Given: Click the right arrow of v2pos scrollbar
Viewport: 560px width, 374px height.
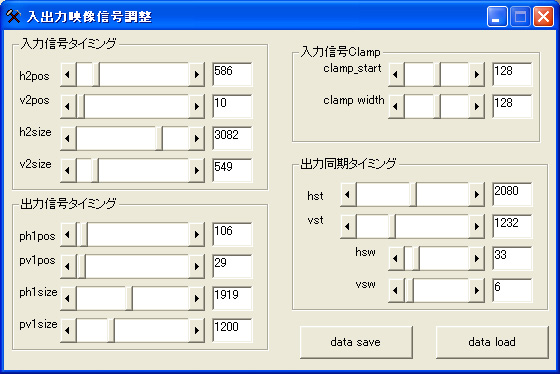Looking at the screenshot, I should coord(197,106).
